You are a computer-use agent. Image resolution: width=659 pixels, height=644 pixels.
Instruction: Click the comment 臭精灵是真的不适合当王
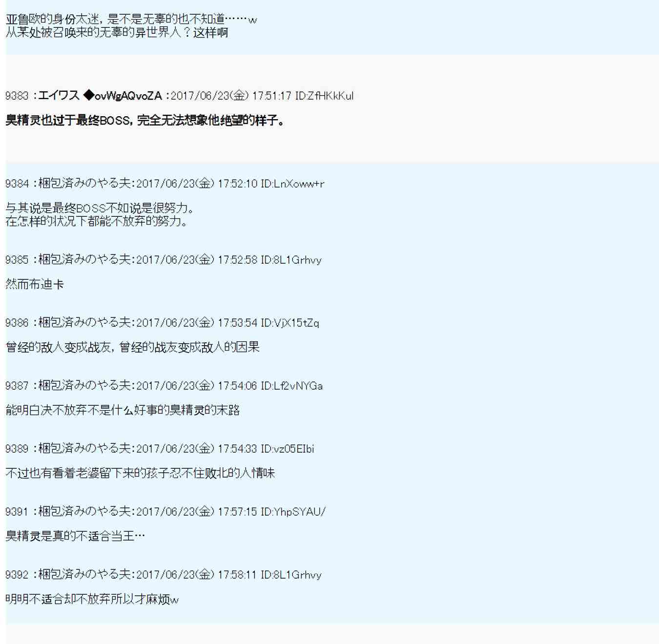[x=75, y=536]
